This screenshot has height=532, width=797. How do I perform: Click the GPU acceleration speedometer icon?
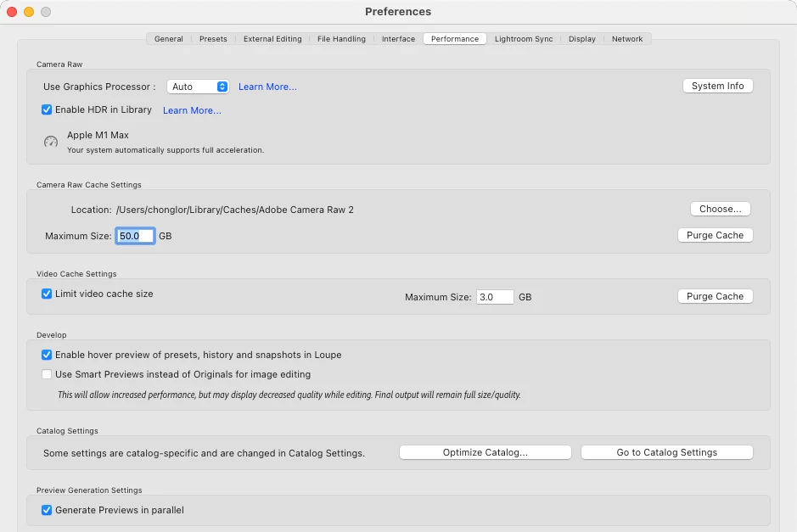(50, 142)
